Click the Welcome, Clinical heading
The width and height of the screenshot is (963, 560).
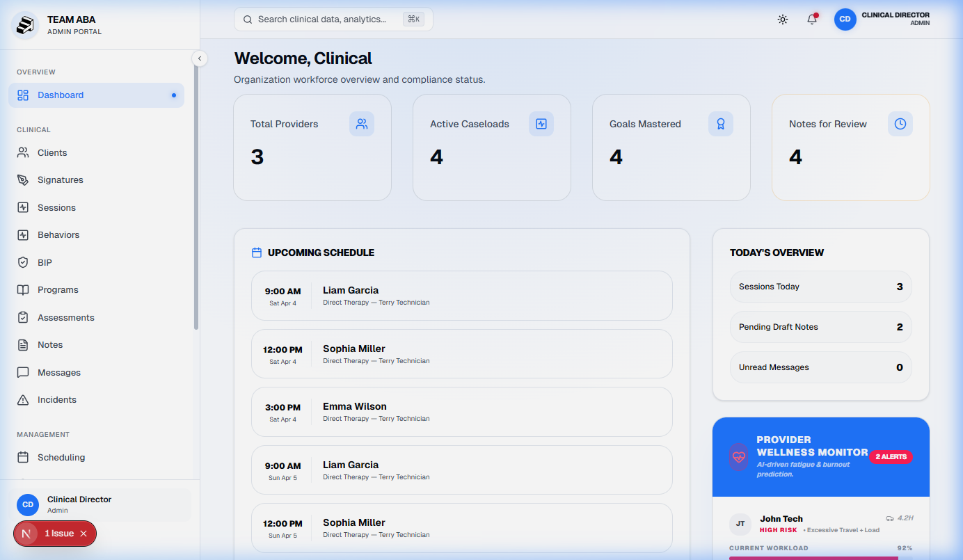pos(303,58)
